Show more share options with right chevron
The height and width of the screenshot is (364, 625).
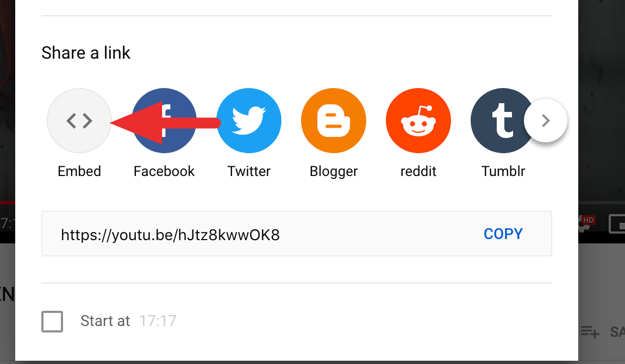[546, 120]
